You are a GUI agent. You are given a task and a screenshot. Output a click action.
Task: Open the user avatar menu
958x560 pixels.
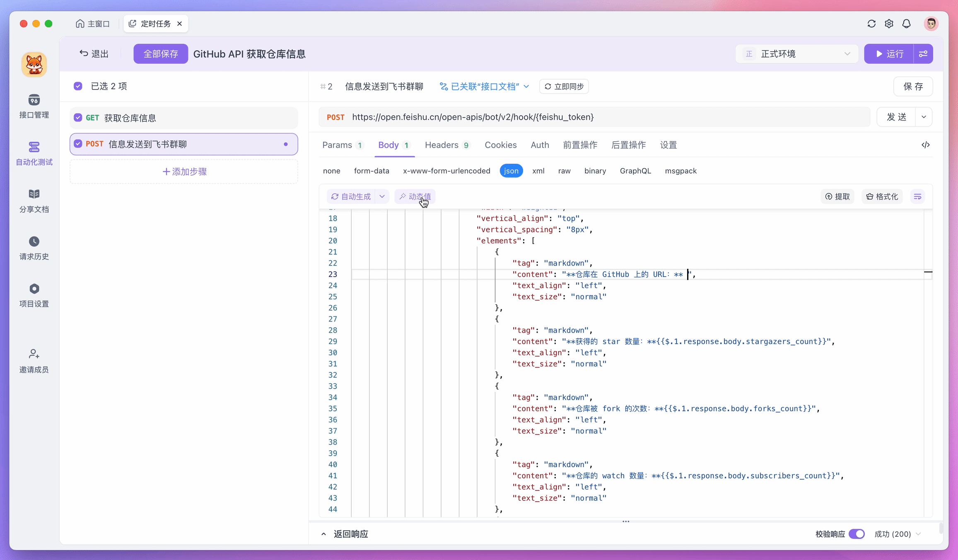click(931, 24)
